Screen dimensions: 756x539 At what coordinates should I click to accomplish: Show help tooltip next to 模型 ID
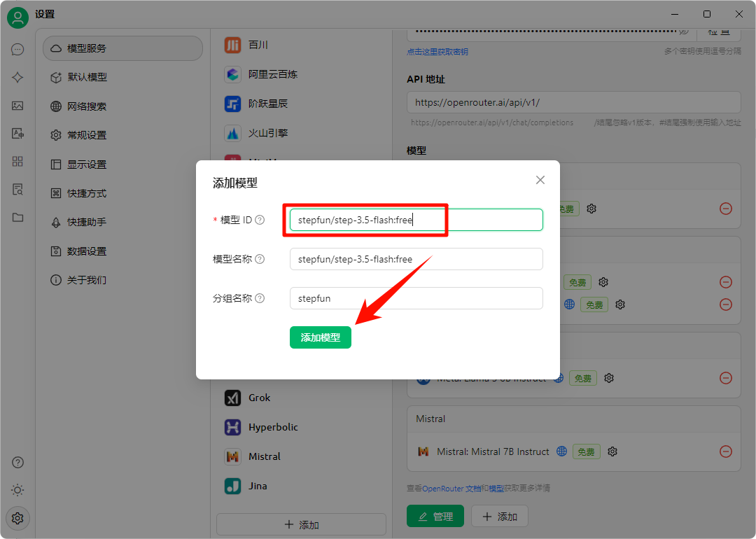260,220
